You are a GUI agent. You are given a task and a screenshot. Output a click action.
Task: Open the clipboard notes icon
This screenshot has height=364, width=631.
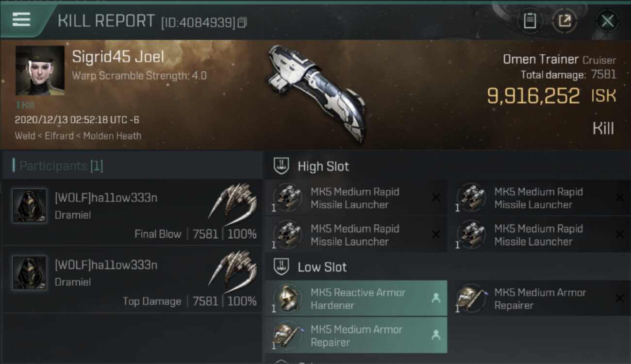pyautogui.click(x=530, y=21)
